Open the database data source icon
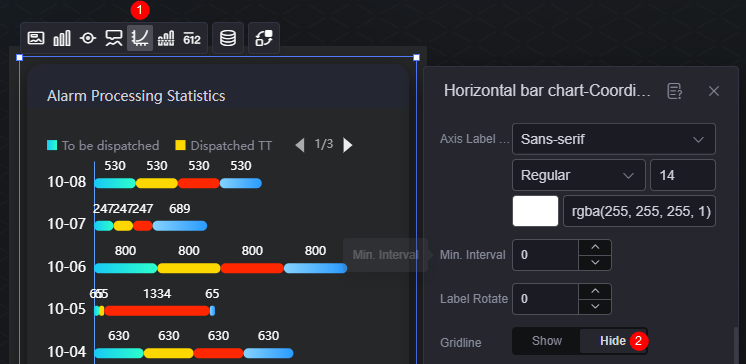Screen dimensions: 746x364 [228, 38]
